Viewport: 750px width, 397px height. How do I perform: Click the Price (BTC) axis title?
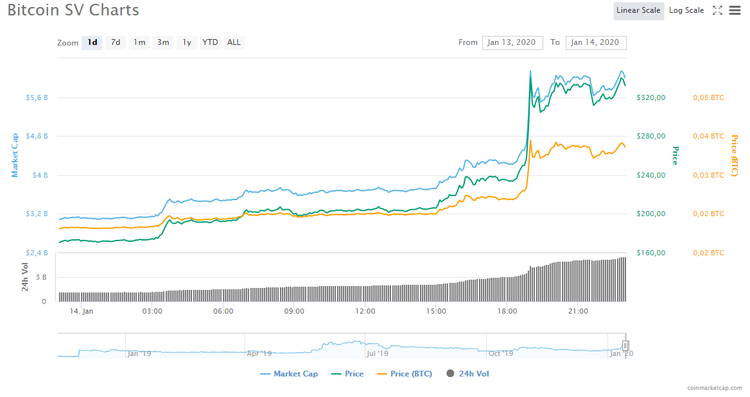[x=735, y=155]
